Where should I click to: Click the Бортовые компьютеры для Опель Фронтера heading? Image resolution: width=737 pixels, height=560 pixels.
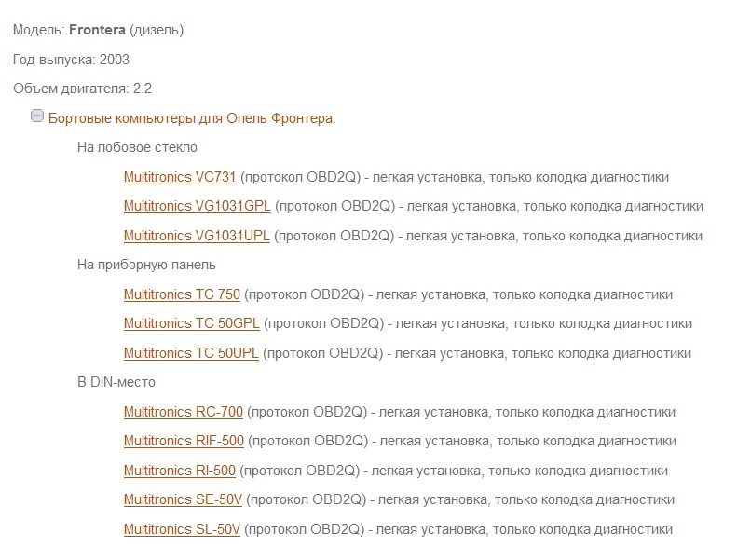192,118
